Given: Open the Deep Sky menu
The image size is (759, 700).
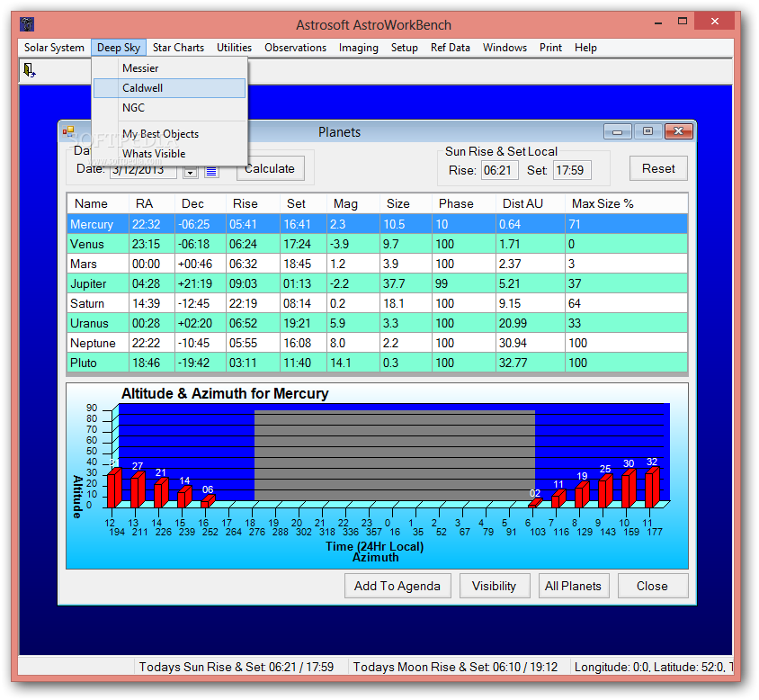Looking at the screenshot, I should (x=119, y=48).
